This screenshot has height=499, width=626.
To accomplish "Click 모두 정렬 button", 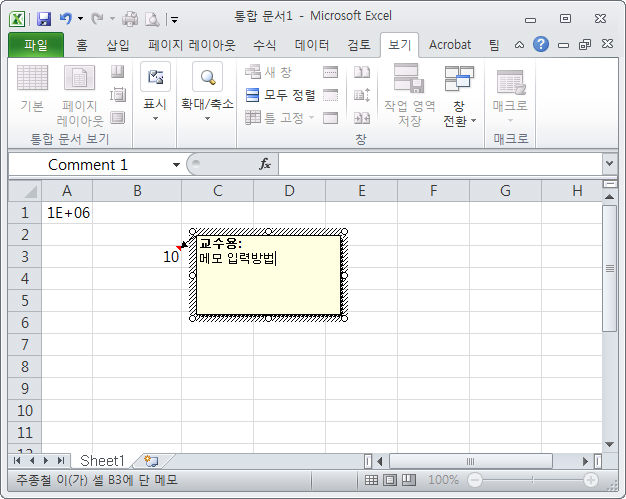I will (x=280, y=95).
